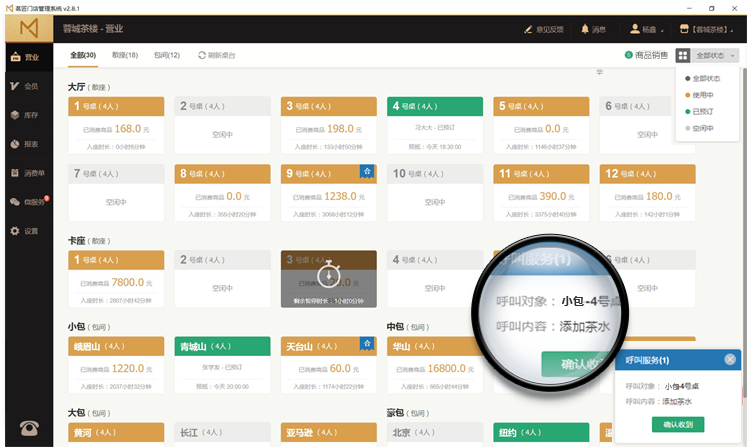The height and width of the screenshot is (447, 747).
Task: Open 消息 notifications bell
Action: pos(593,30)
